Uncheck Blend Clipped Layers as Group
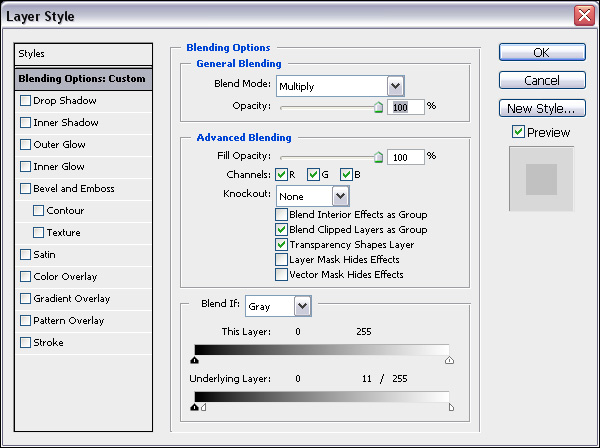 pos(281,229)
